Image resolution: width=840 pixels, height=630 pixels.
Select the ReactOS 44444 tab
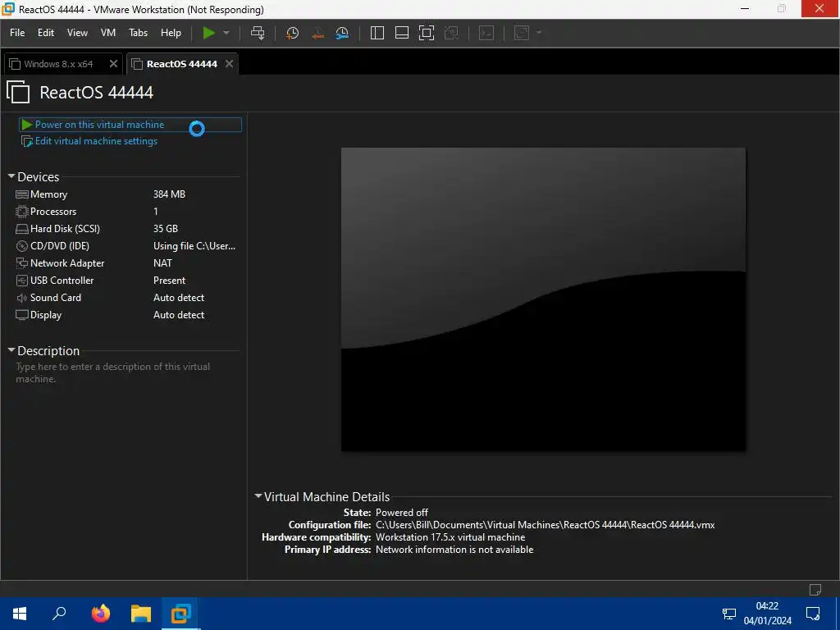pos(182,64)
